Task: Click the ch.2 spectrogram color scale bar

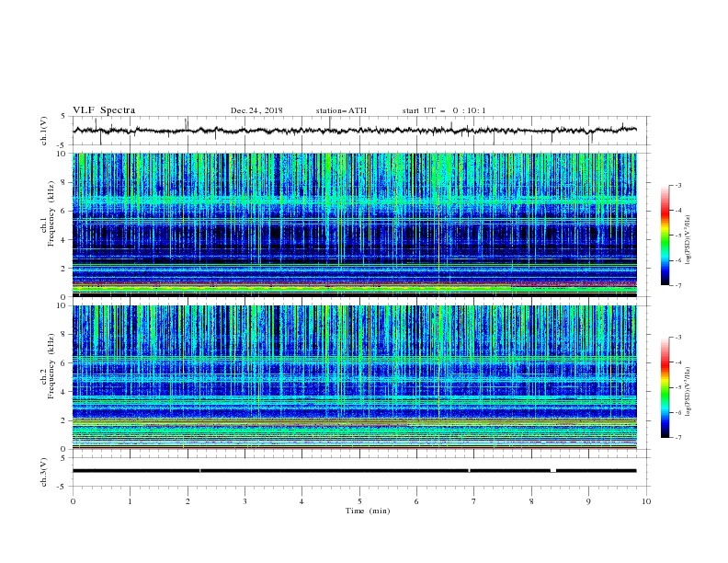Action: click(x=665, y=387)
